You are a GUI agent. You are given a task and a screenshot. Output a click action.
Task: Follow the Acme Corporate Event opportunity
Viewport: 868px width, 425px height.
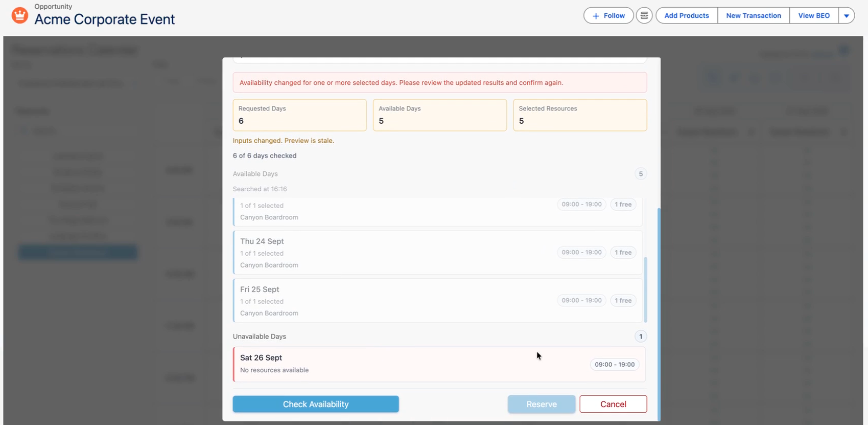point(608,15)
